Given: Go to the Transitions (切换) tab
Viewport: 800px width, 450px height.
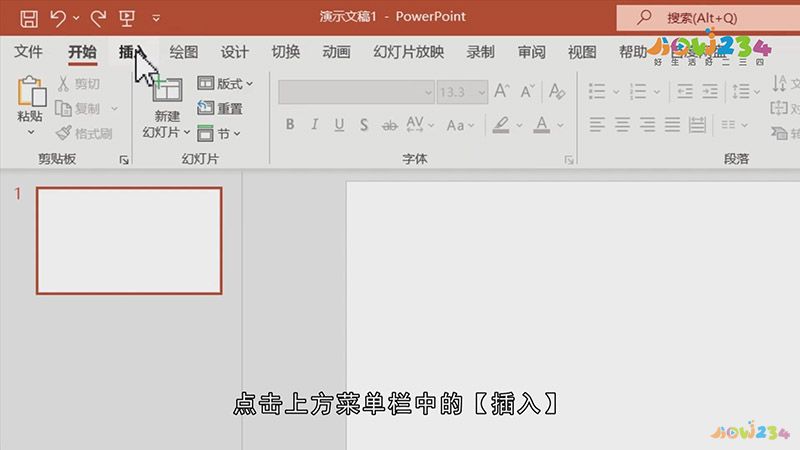Looking at the screenshot, I should click(285, 52).
